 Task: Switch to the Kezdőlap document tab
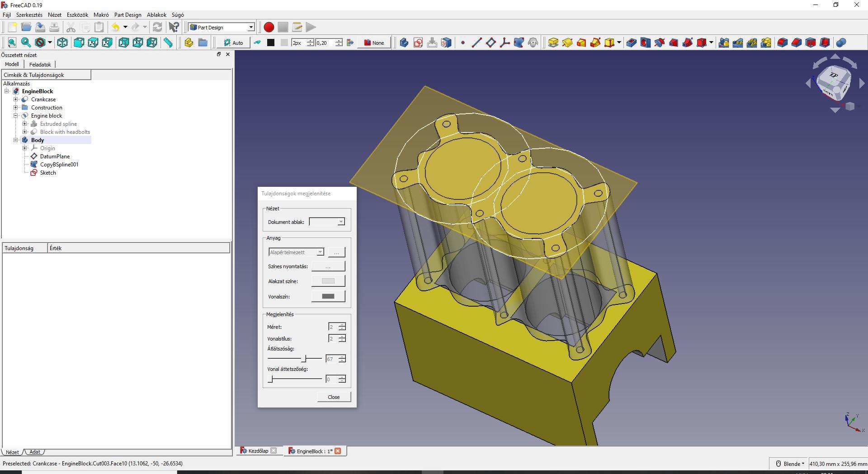[x=258, y=451]
